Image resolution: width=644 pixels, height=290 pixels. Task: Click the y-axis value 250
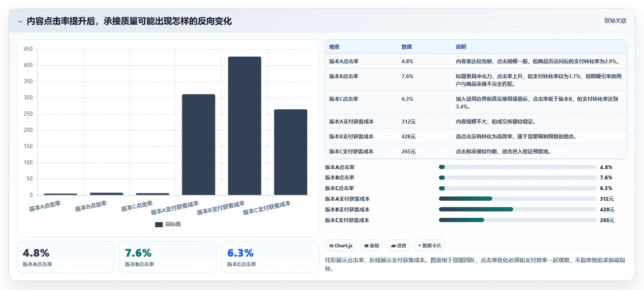click(28, 114)
